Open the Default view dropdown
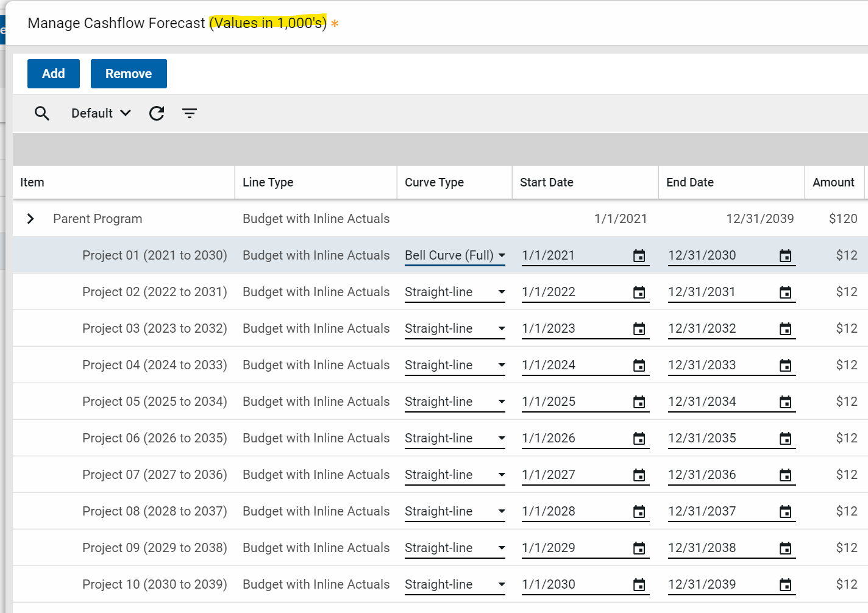This screenshot has width=868, height=613. coord(101,113)
